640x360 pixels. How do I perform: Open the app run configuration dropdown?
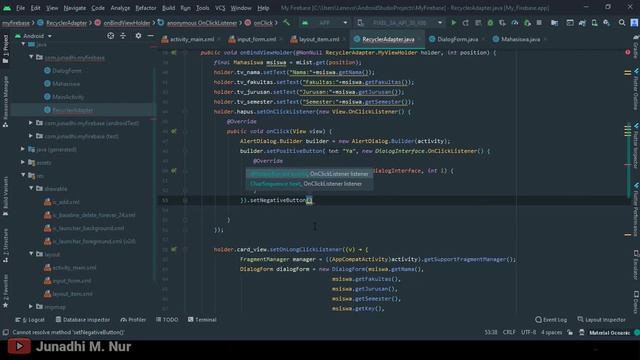click(325, 23)
